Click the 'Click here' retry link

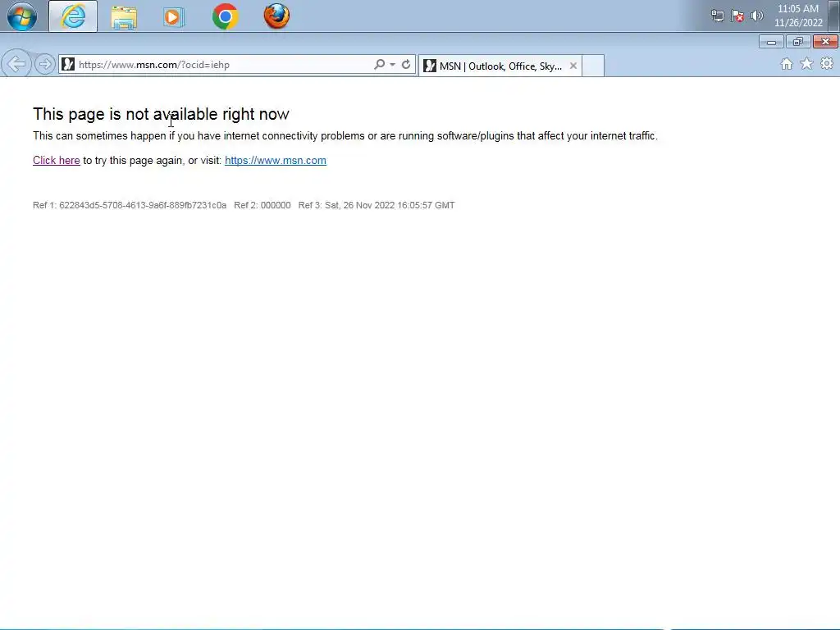[57, 160]
